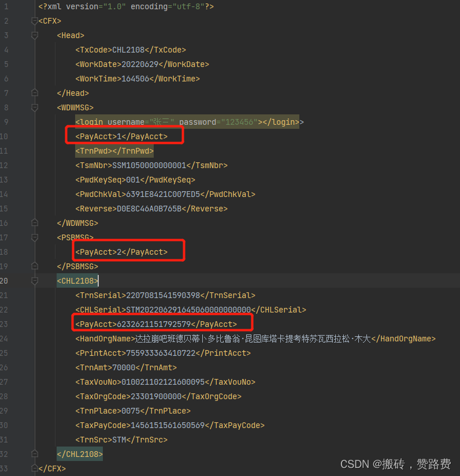Image resolution: width=460 pixels, height=476 pixels.
Task: Click the login username attribute line
Action: coord(190,122)
